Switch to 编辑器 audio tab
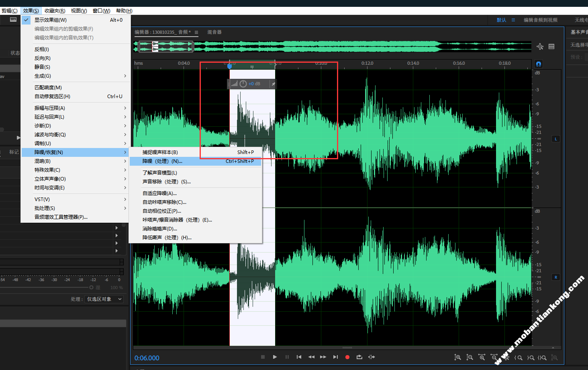This screenshot has height=370, width=588. (163, 32)
